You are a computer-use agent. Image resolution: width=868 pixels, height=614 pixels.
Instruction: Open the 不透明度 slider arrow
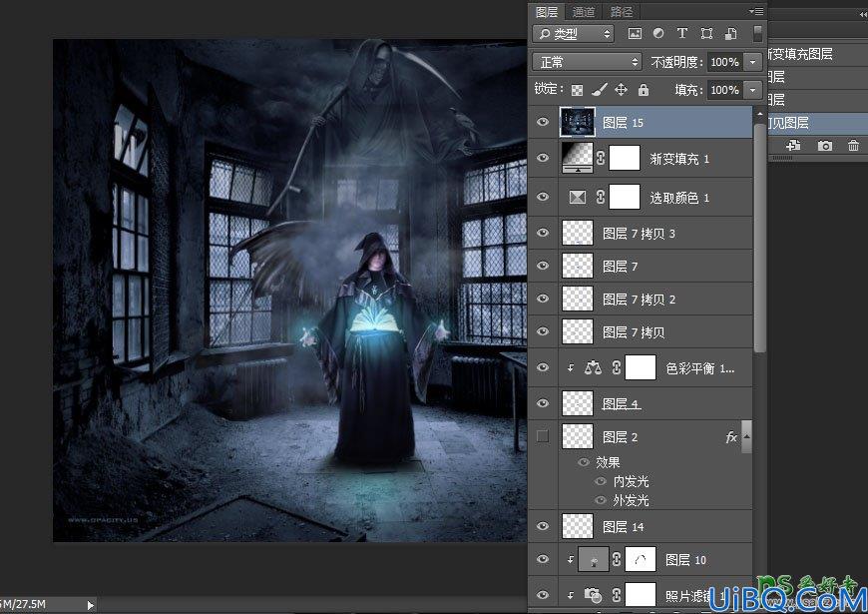[752, 62]
